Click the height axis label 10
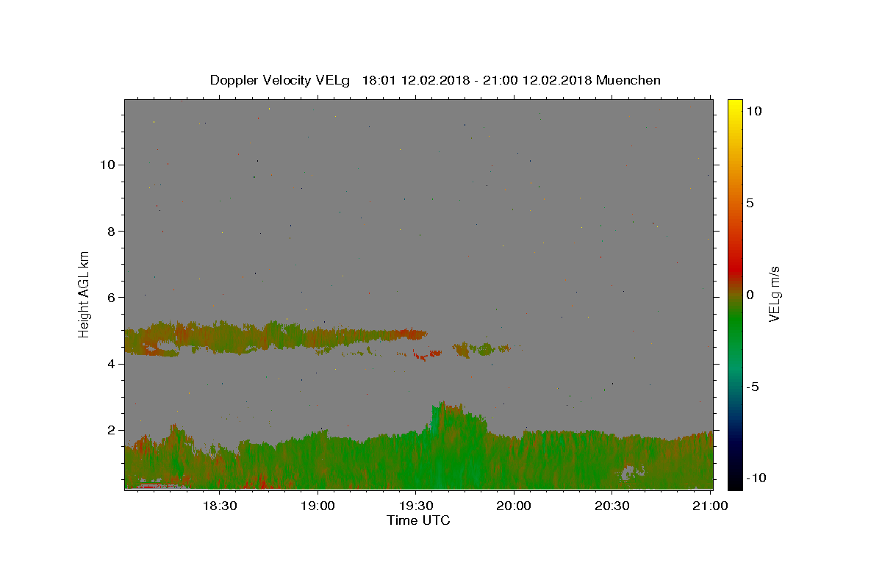Image resolution: width=882 pixels, height=588 pixels. point(107,165)
